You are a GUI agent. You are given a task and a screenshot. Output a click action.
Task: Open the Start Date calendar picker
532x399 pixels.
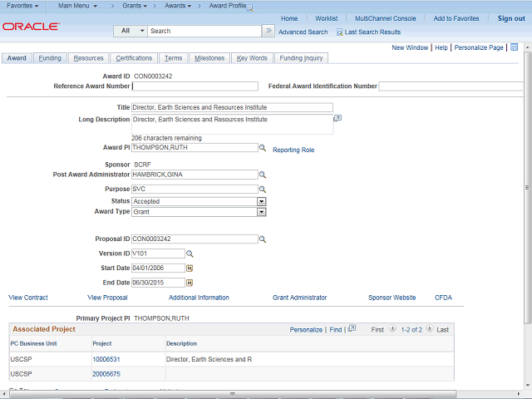189,268
